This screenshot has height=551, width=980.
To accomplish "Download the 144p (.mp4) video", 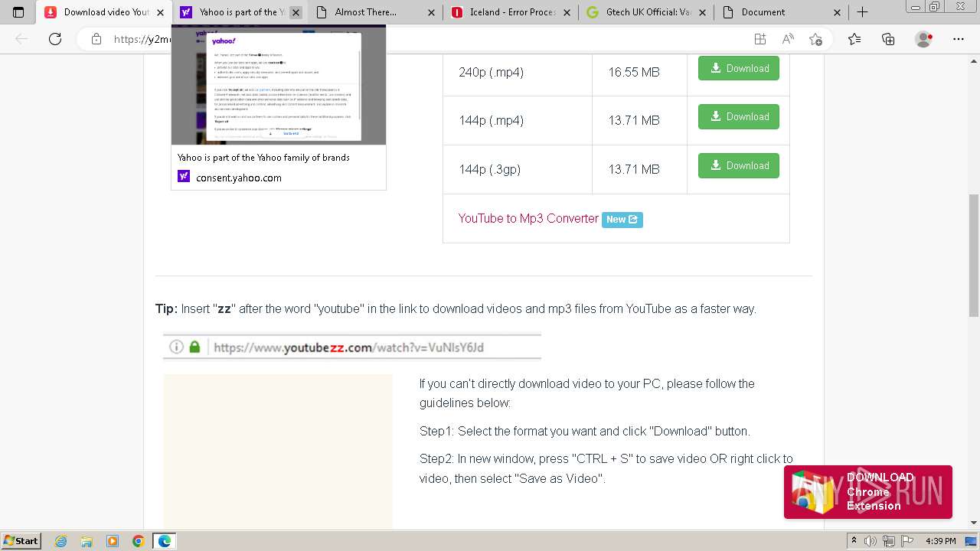I will (x=739, y=116).
